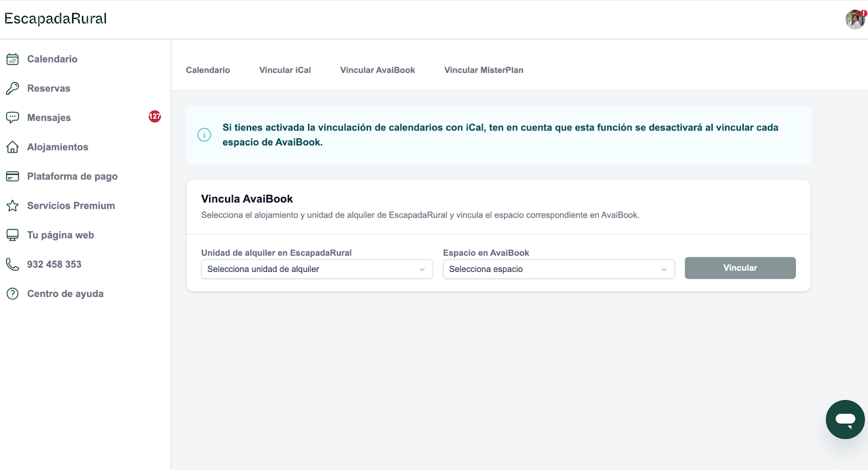Click the chat bubble icon beside Mensajes

tap(12, 118)
